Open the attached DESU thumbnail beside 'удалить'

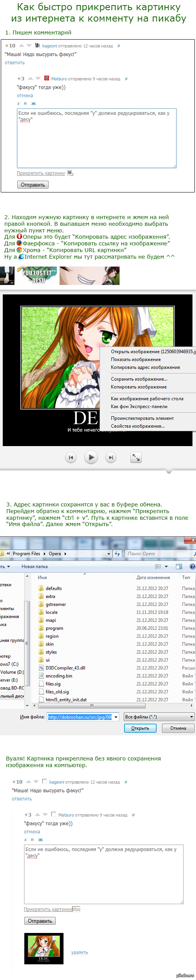pyautogui.click(x=44, y=949)
